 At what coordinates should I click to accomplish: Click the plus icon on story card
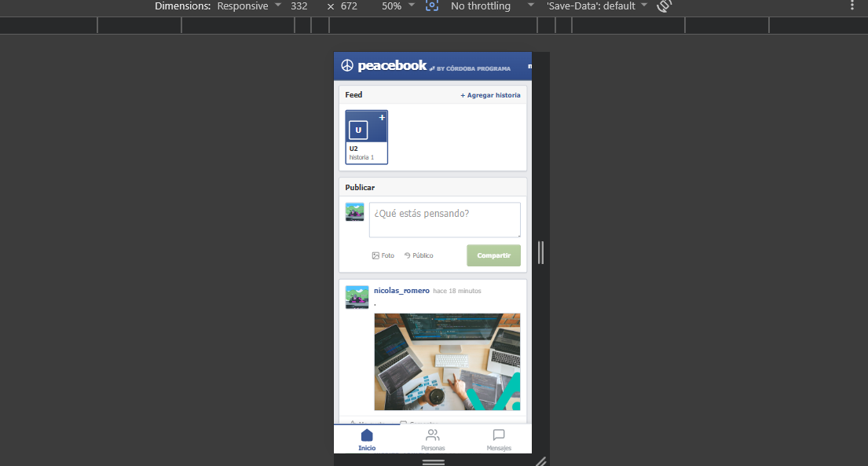(x=382, y=117)
